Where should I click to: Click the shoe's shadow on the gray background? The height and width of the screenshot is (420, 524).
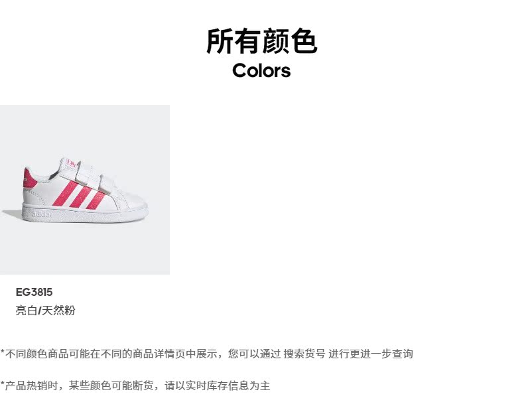point(13,214)
